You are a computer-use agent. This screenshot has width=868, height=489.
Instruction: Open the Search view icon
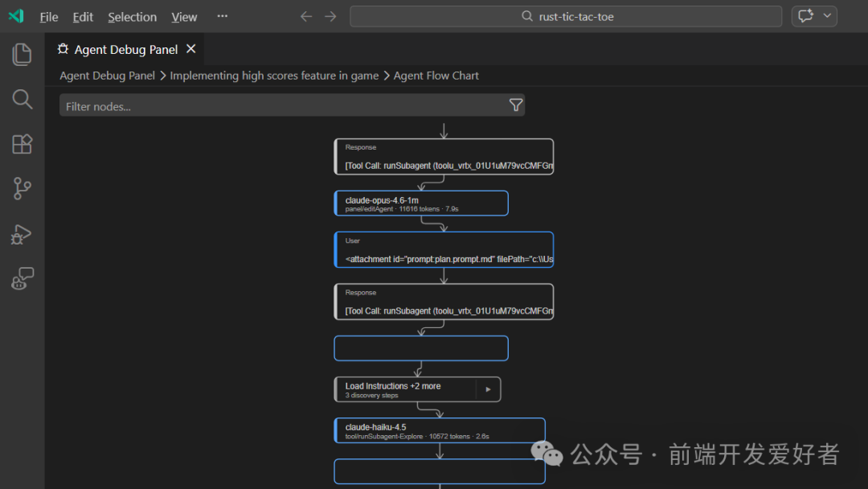click(22, 99)
